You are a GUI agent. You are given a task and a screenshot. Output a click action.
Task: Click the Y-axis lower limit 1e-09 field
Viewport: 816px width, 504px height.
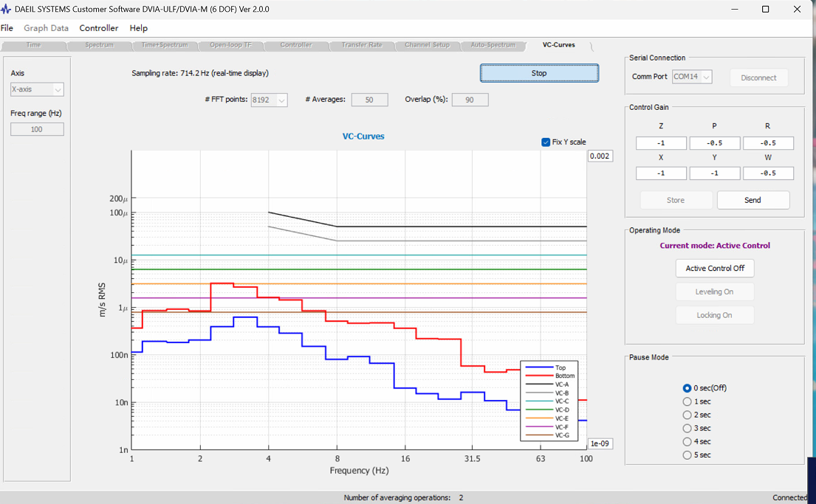[x=600, y=443]
